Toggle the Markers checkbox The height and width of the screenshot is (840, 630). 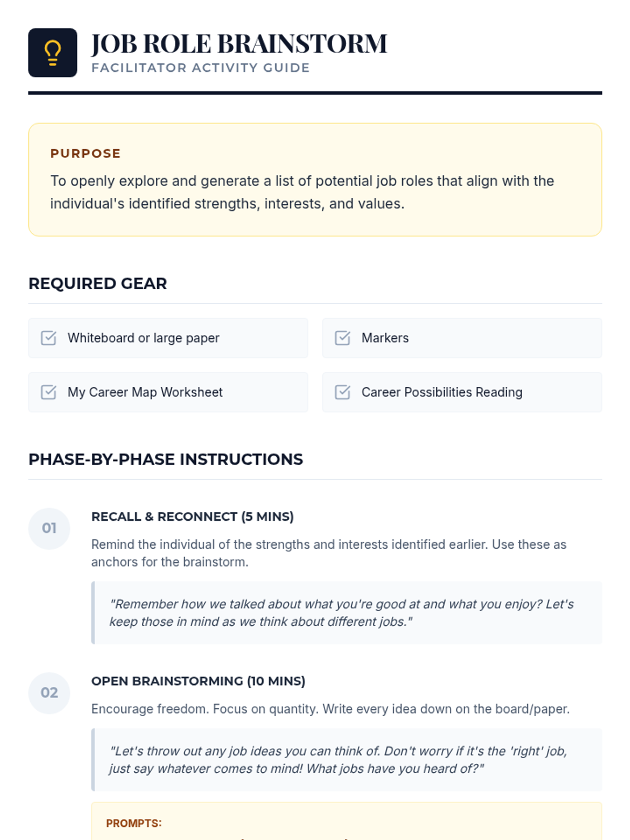(343, 338)
